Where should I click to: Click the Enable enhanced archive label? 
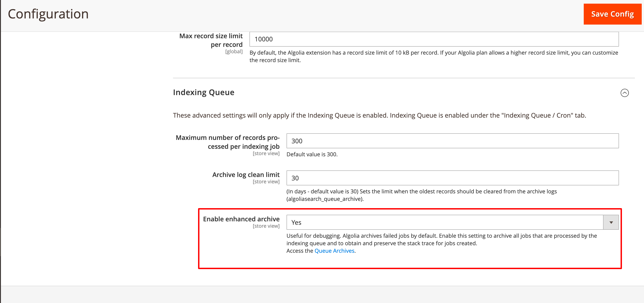pyautogui.click(x=241, y=219)
